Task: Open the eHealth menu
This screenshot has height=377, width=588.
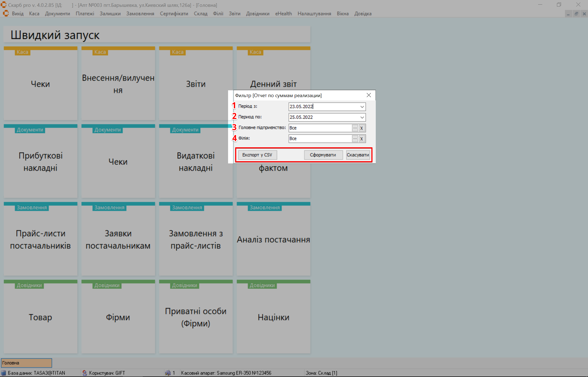Action: click(x=283, y=14)
